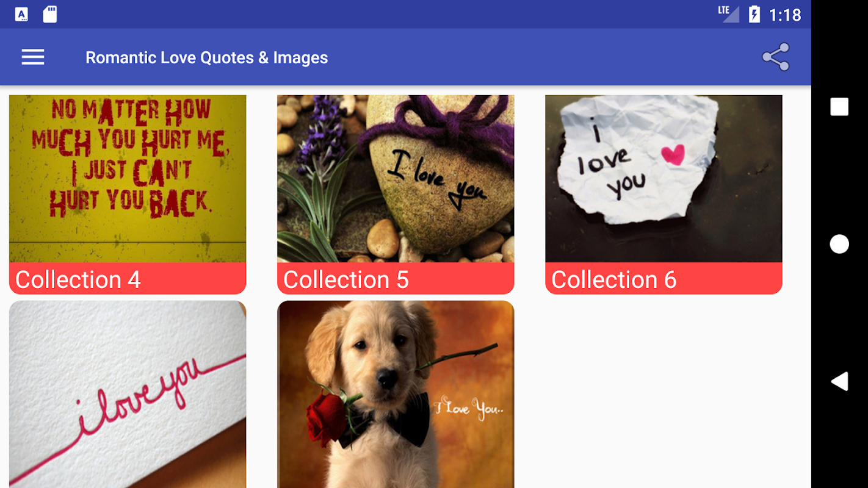Image resolution: width=868 pixels, height=488 pixels.
Task: Tap the LTE signal indicator
Action: click(728, 13)
